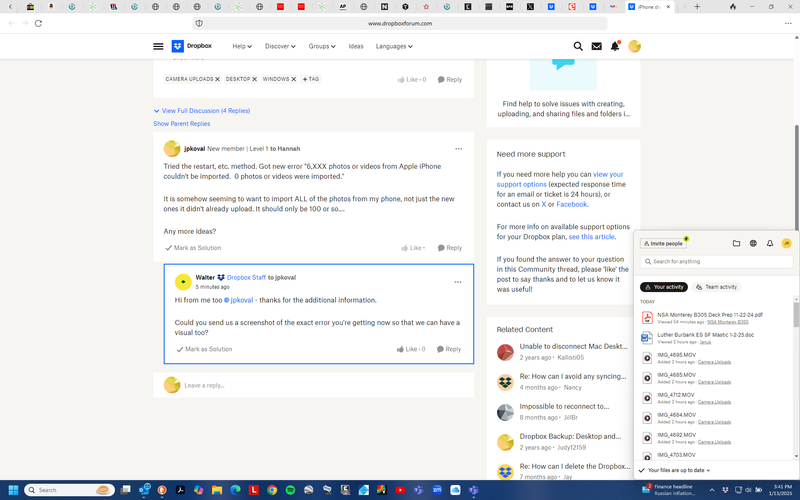Screen dimensions: 800x500
Task: Open NSA Monterey B305 Deck Prep 11-22-24.pdf
Action: pos(710,315)
